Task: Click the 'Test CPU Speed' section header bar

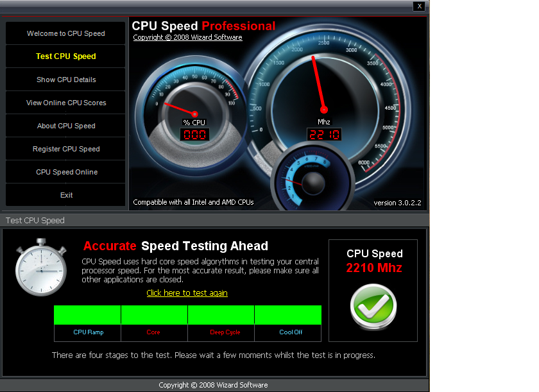Action: [x=215, y=220]
